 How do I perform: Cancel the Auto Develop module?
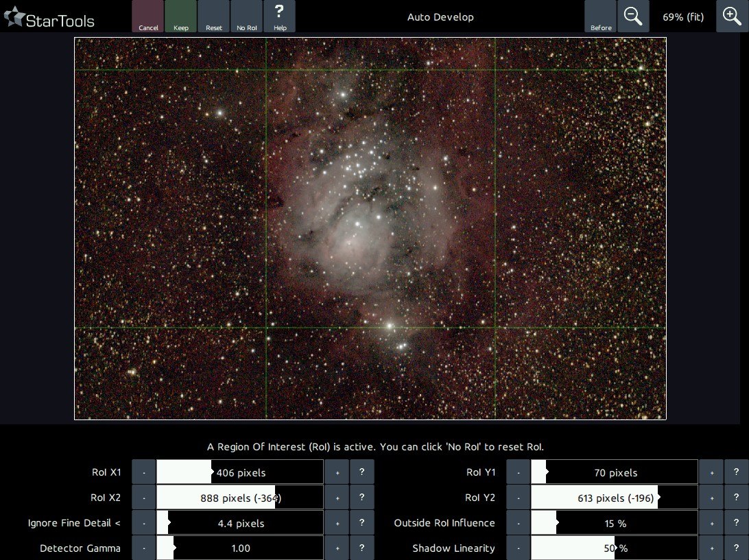148,16
